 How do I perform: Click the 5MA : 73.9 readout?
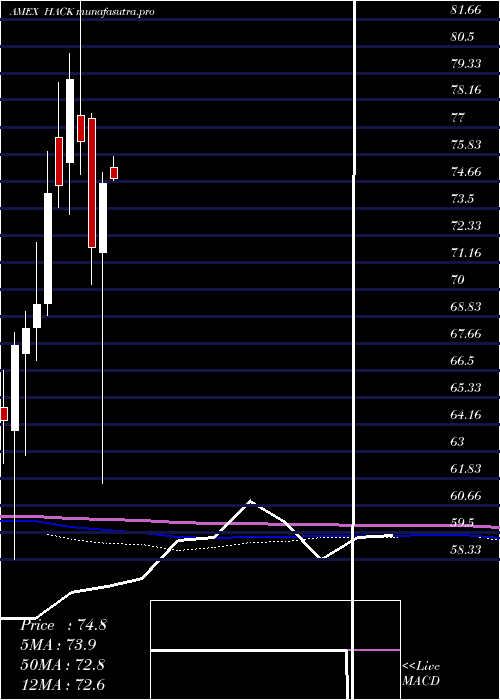click(58, 644)
